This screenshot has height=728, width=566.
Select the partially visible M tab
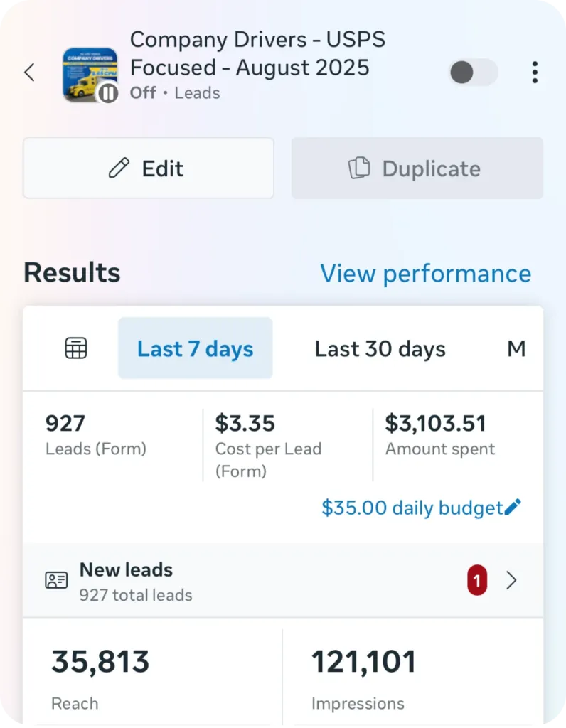coord(516,348)
